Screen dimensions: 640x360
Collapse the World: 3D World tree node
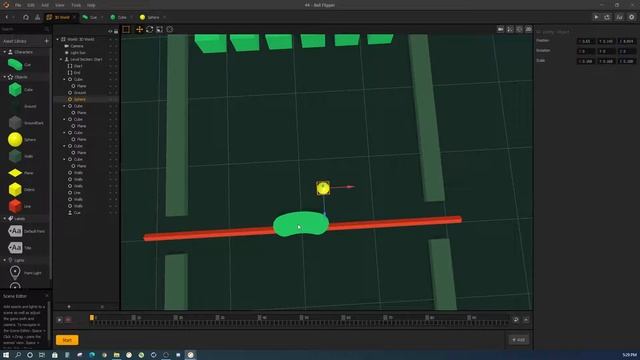pyautogui.click(x=58, y=39)
